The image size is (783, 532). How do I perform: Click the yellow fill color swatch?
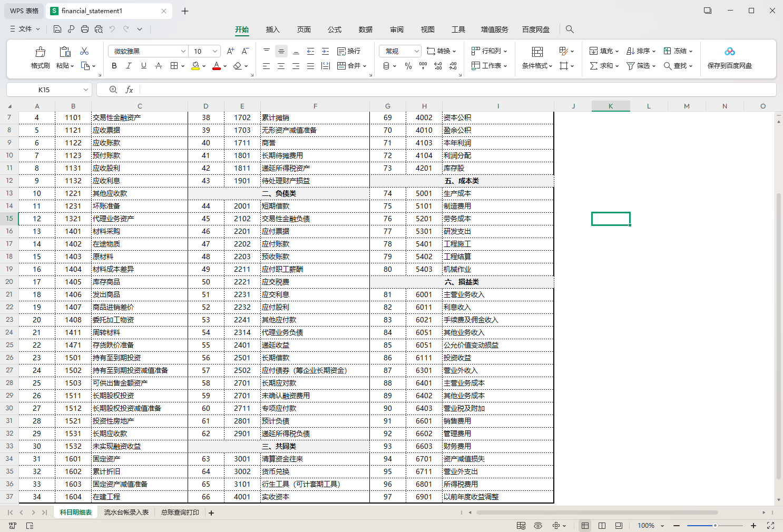click(x=195, y=66)
